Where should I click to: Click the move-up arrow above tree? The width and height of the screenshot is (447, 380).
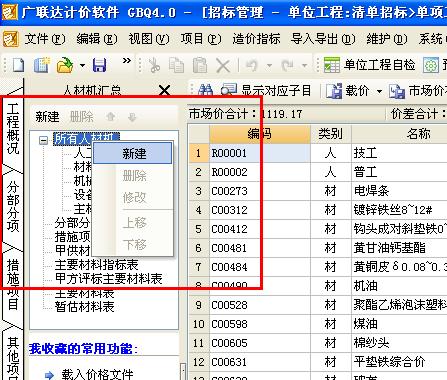point(111,117)
